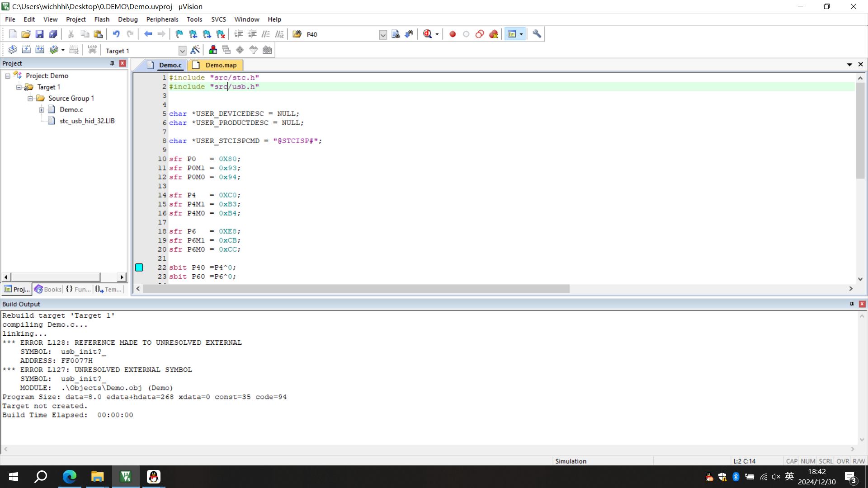Open the batch build dropdown arrow

tap(63, 50)
